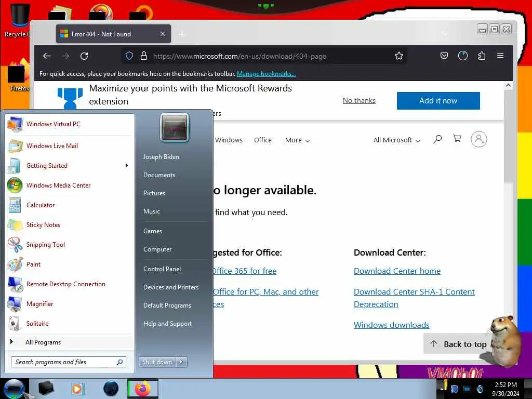This screenshot has width=532, height=399.
Task: Open Office 365 for free link
Action: click(x=244, y=271)
